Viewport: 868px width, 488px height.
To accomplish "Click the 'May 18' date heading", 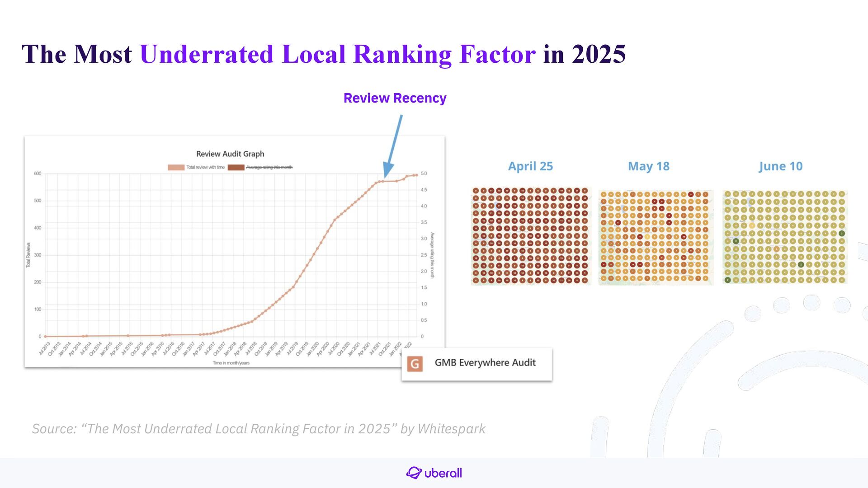I will (x=648, y=166).
